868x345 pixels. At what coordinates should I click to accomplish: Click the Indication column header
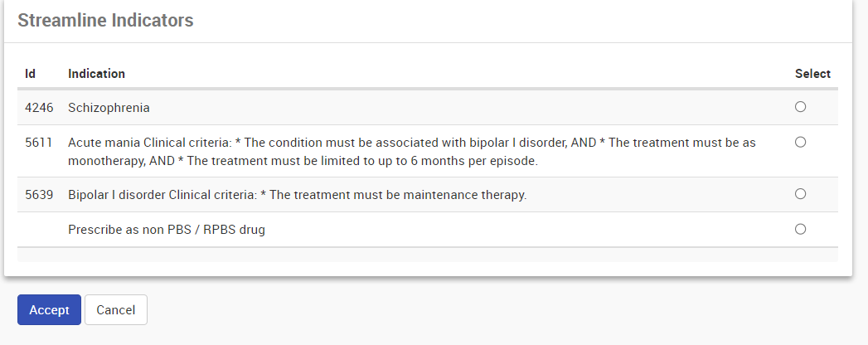coord(96,74)
